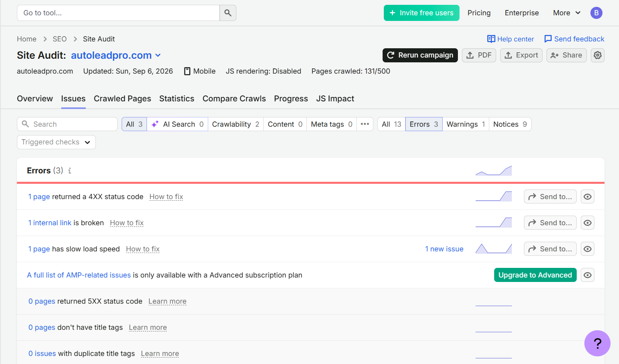Click the info icon beside Errors (3)

point(70,171)
